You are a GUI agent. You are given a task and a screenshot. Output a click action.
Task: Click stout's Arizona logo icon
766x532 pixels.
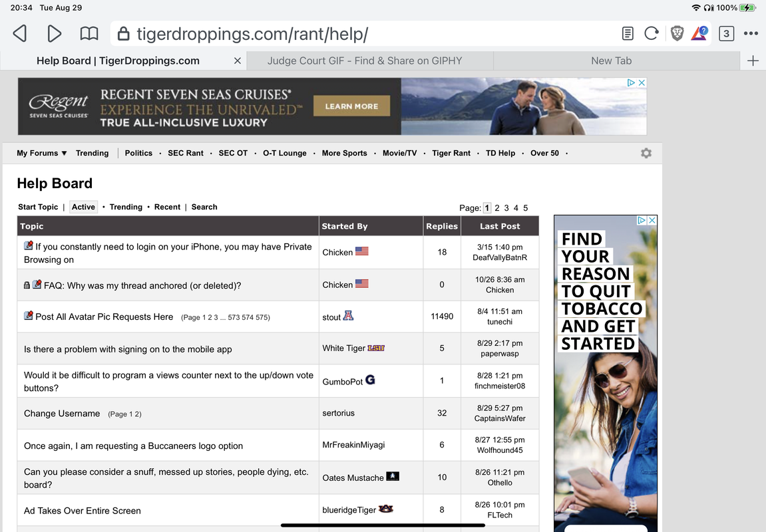click(348, 315)
